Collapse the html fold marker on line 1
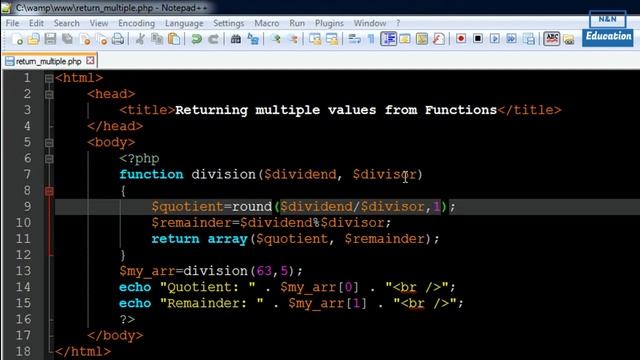This screenshot has width=640, height=360. point(49,78)
